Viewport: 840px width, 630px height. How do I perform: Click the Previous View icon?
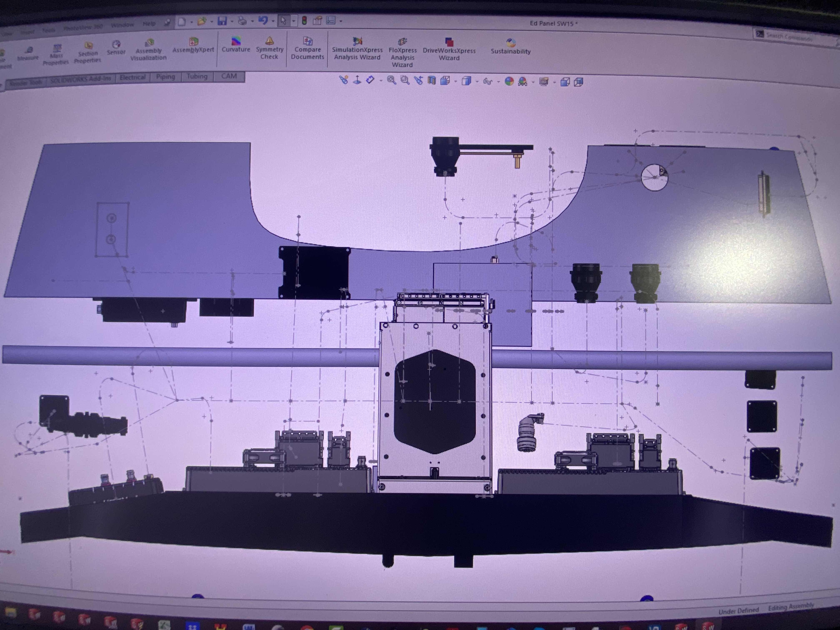click(419, 80)
